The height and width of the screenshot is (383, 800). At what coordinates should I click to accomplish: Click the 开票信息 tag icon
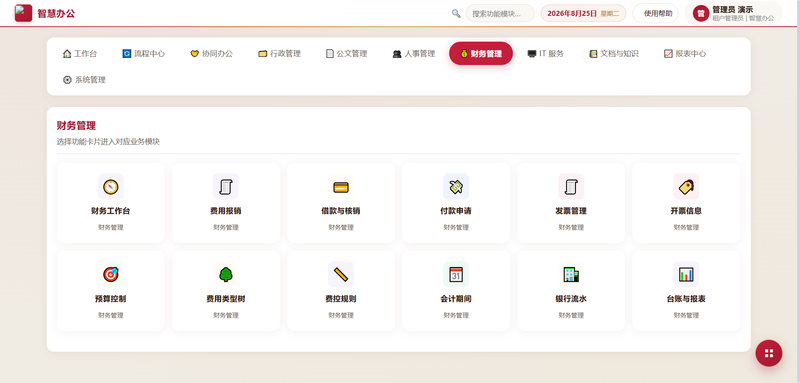pyautogui.click(x=686, y=187)
